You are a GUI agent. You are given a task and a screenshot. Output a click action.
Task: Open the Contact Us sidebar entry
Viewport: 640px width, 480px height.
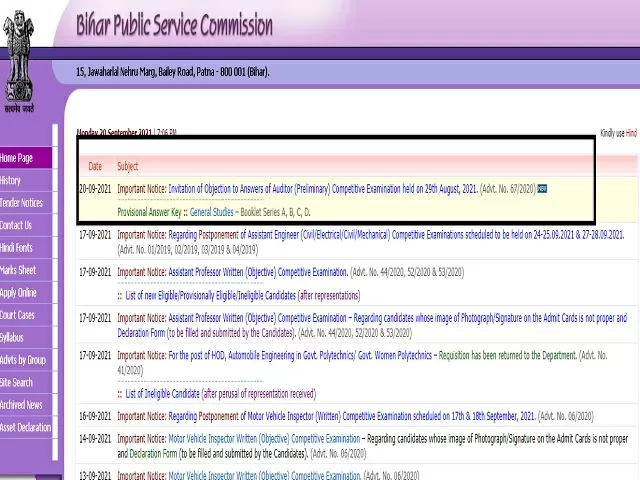coord(17,225)
